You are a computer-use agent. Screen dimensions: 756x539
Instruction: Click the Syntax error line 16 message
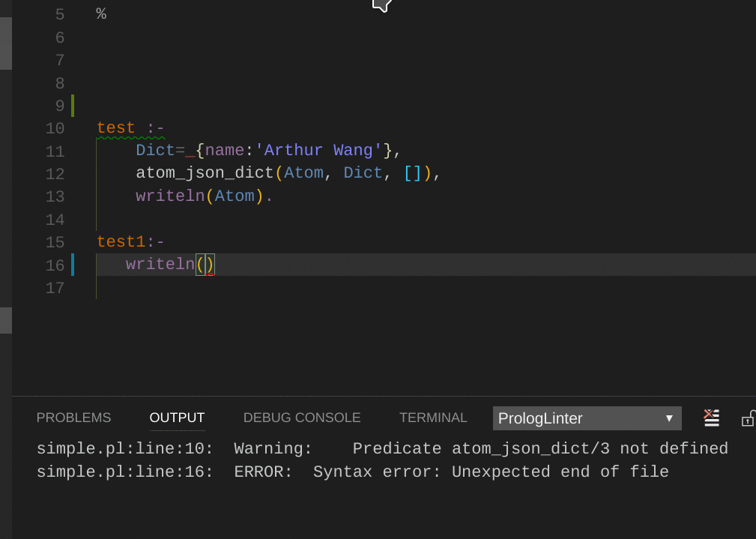click(x=352, y=472)
